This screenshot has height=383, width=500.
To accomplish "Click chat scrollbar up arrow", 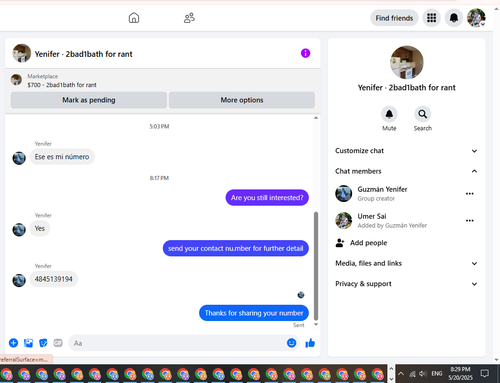I will (316, 118).
